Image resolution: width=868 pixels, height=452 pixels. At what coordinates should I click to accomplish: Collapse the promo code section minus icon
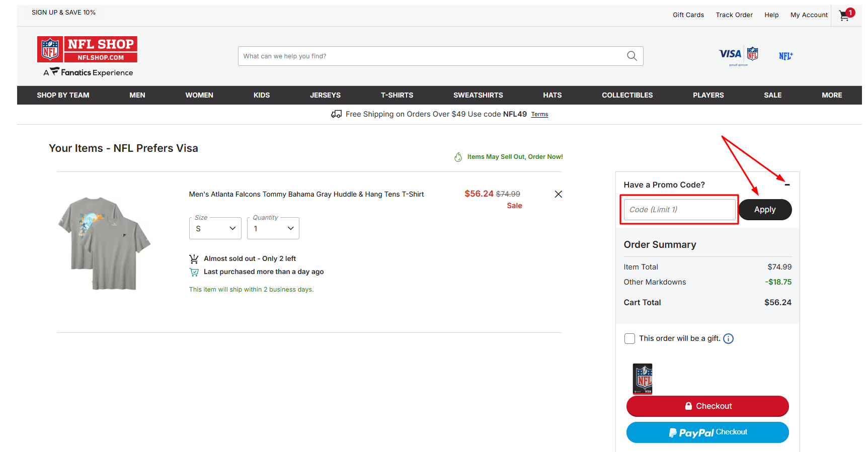(x=787, y=185)
